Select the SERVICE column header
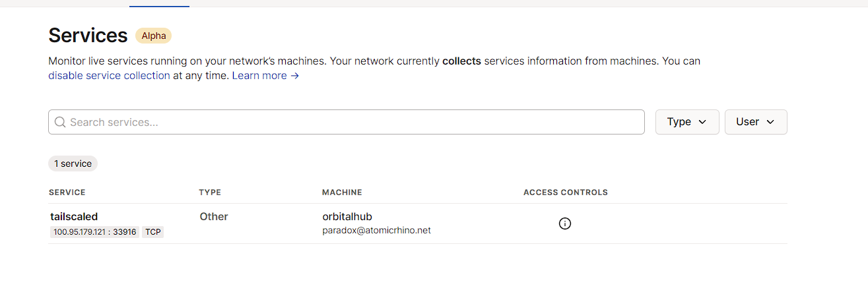This screenshot has height=298, width=868. 67,193
